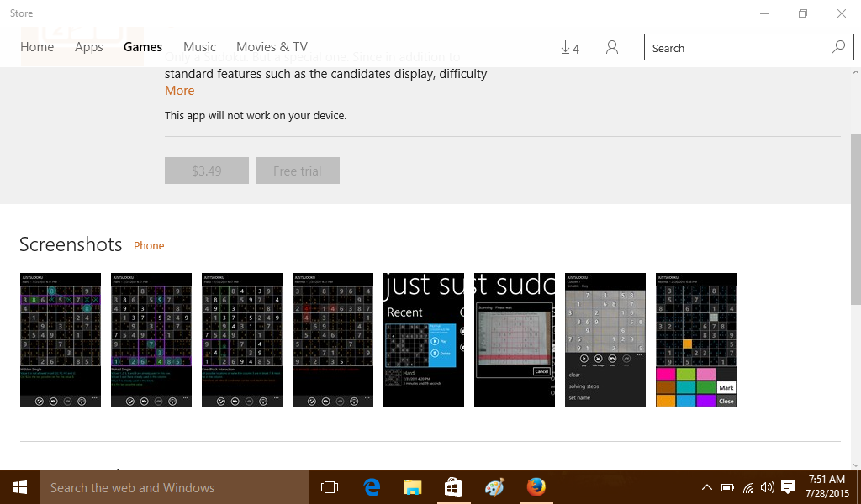Click the $3.49 purchase button

click(x=207, y=171)
